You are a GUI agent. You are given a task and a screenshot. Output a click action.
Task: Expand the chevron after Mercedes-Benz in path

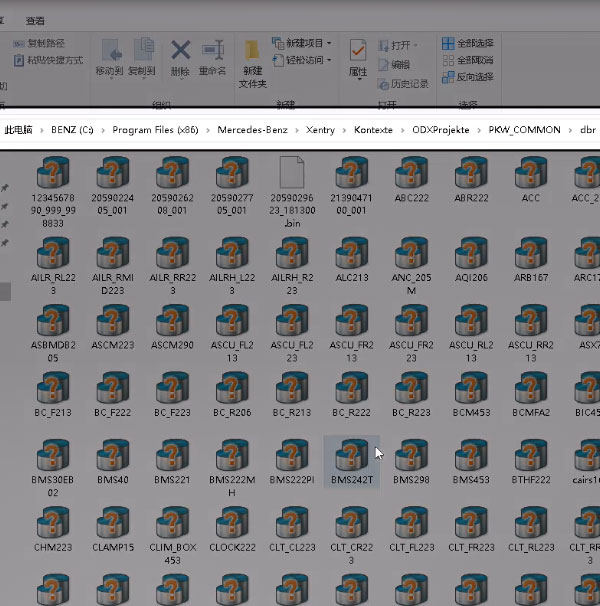297,131
